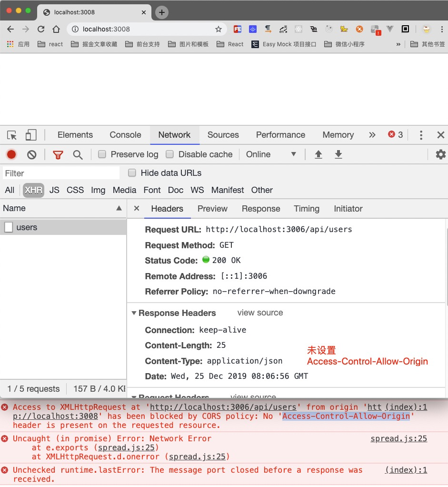Image resolution: width=448 pixels, height=487 pixels.
Task: Open DevTools customize three-dot menu
Action: [x=421, y=135]
